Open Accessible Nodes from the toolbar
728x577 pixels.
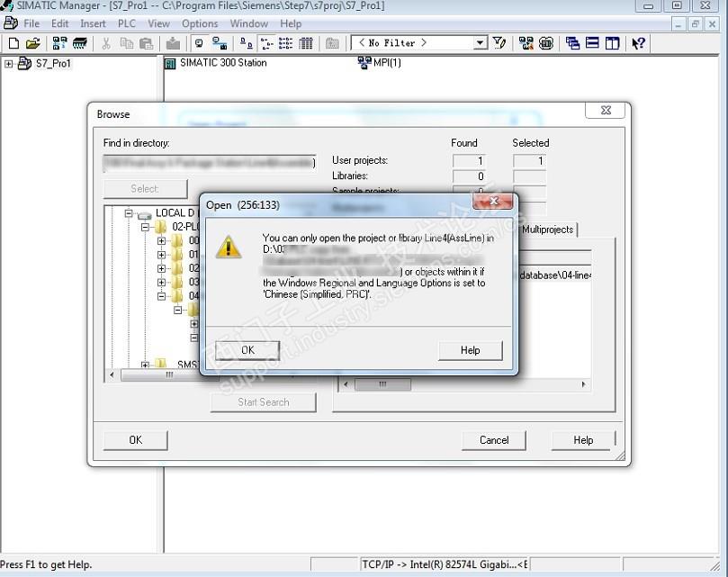[x=59, y=44]
